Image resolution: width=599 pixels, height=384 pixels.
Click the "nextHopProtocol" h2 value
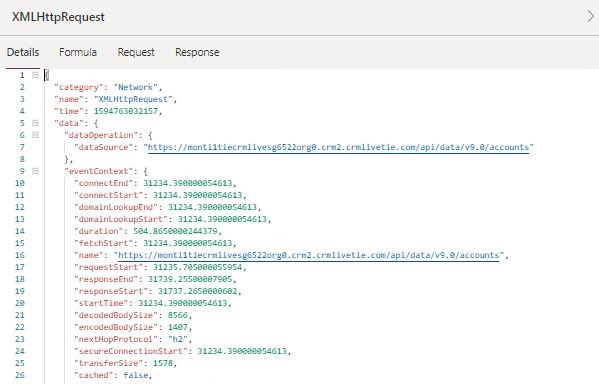click(x=178, y=339)
